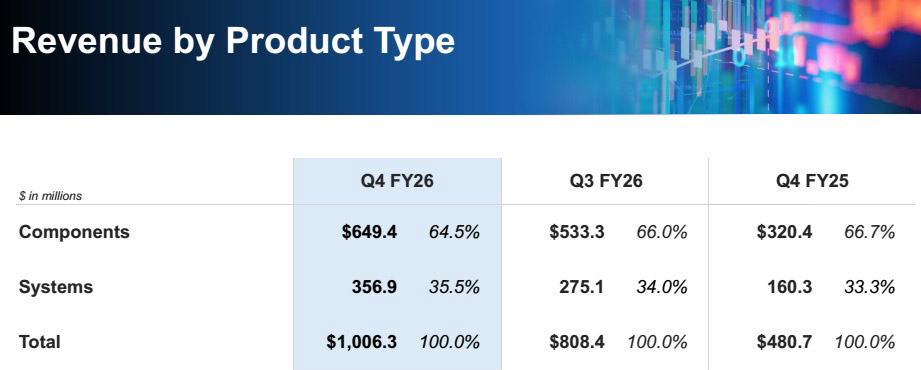Select the Q4 FY25 column header
The width and height of the screenshot is (921, 370).
[x=812, y=181]
